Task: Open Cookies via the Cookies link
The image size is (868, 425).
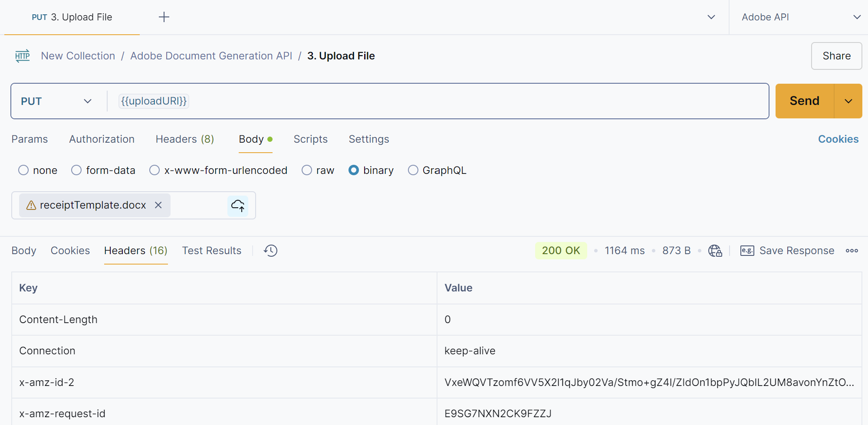Action: [838, 139]
